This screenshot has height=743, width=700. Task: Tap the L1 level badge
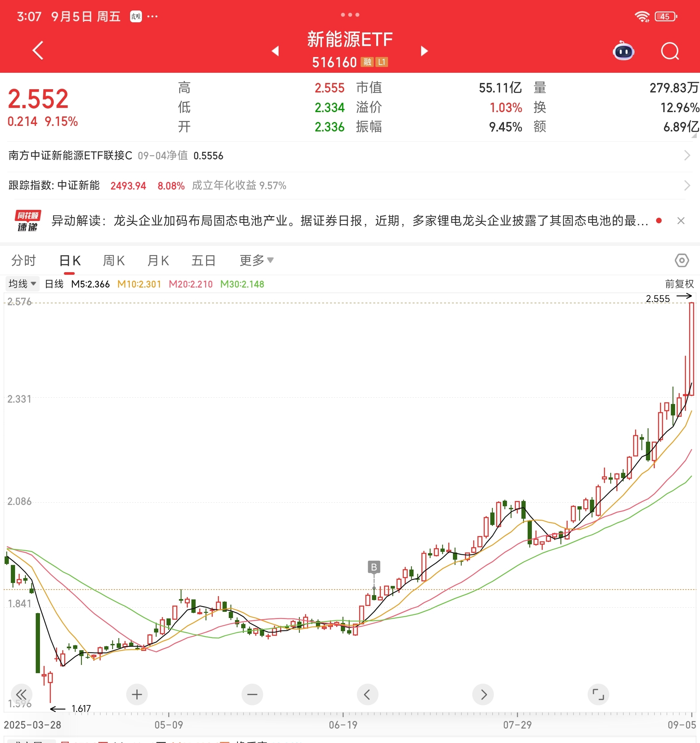(x=382, y=62)
